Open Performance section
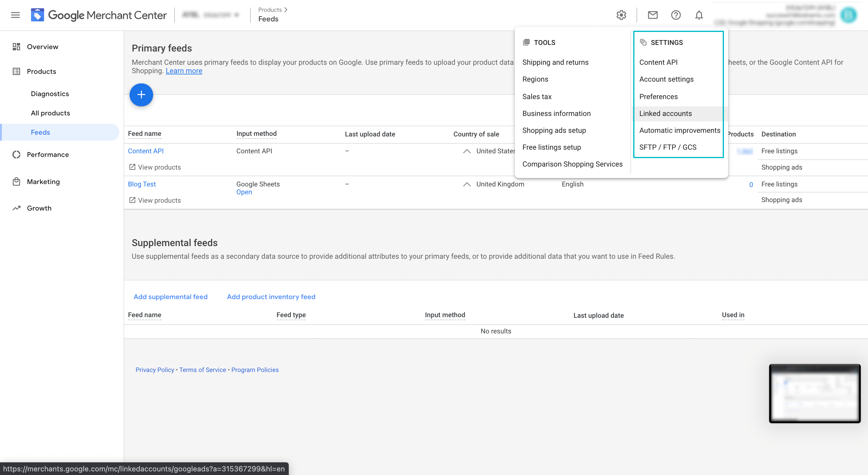868x475 pixels. [48, 155]
